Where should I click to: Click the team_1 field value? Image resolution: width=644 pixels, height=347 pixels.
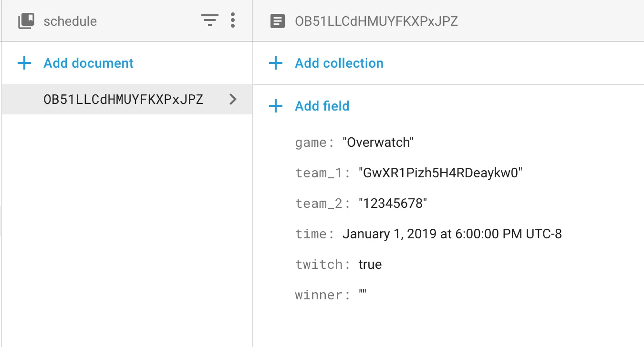pyautogui.click(x=440, y=173)
